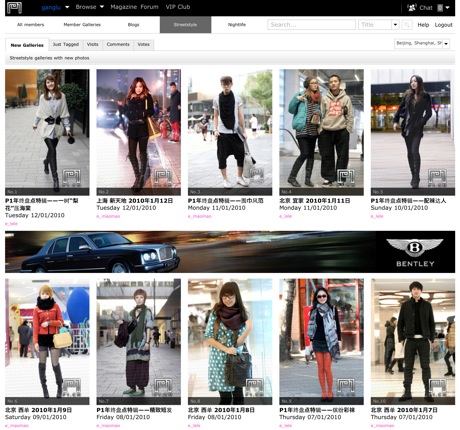Image resolution: width=460 pixels, height=430 pixels.
Task: Open the No.3 black scarf photo thumbnail
Action: [230, 132]
